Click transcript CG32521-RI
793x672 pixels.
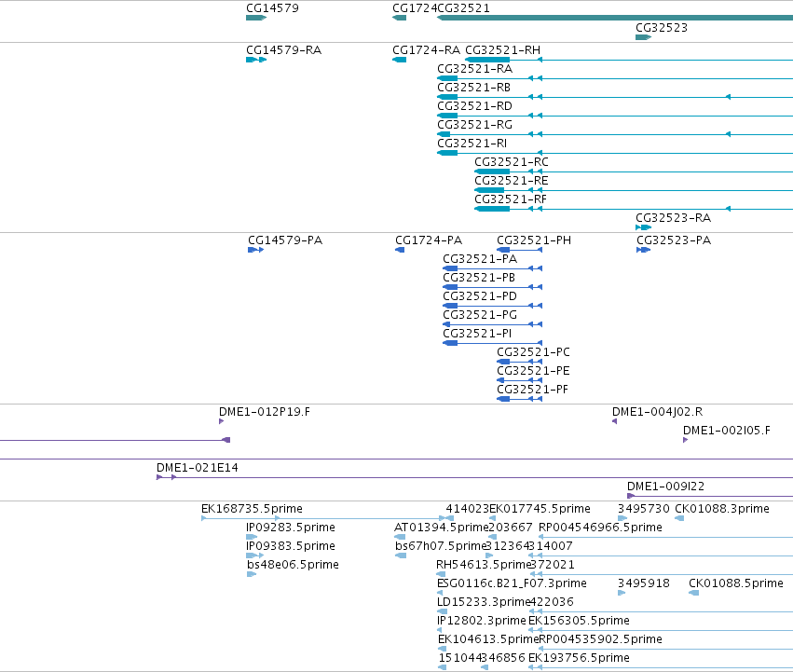[x=472, y=144]
